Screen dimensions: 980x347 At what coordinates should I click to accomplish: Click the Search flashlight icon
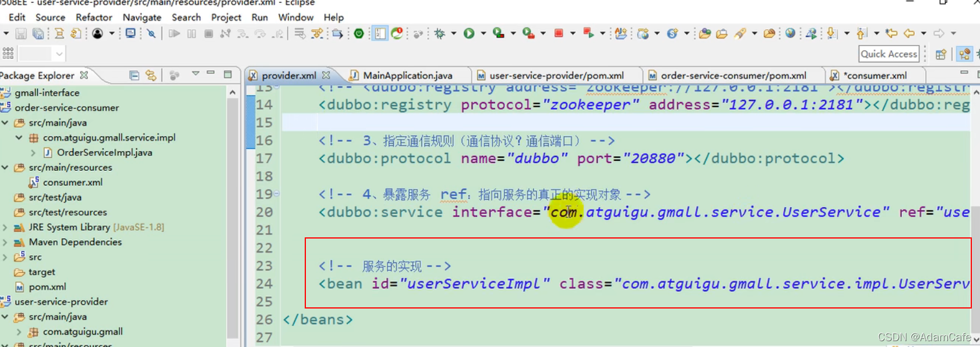[x=740, y=34]
